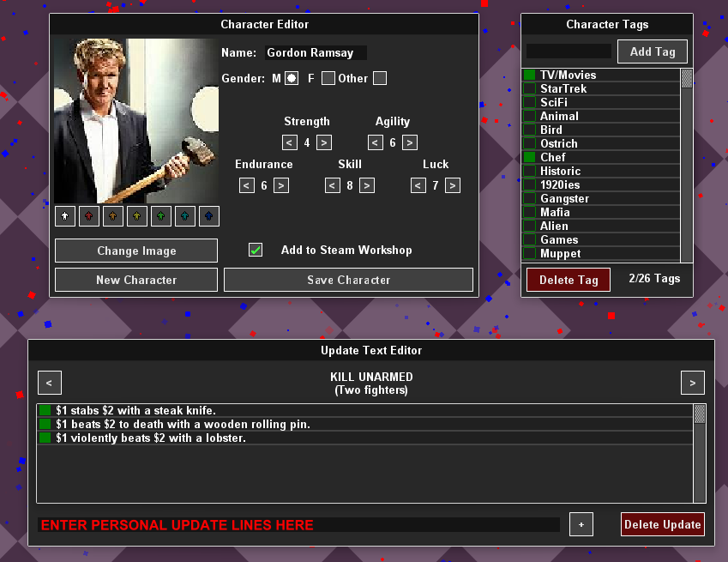The image size is (728, 562).
Task: Choose the orange fighter color icon
Action: (113, 216)
